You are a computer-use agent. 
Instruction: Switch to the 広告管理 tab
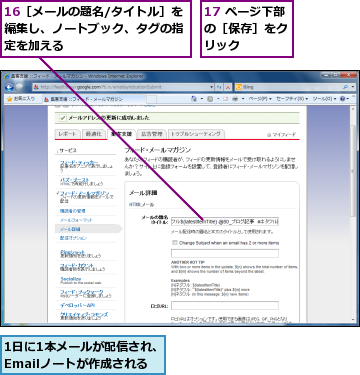coord(152,134)
